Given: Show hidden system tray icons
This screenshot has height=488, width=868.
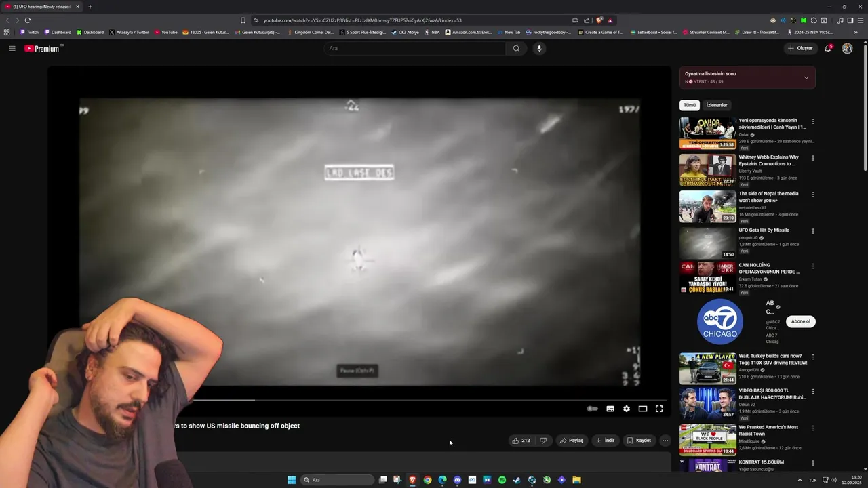Looking at the screenshot, I should point(800,480).
